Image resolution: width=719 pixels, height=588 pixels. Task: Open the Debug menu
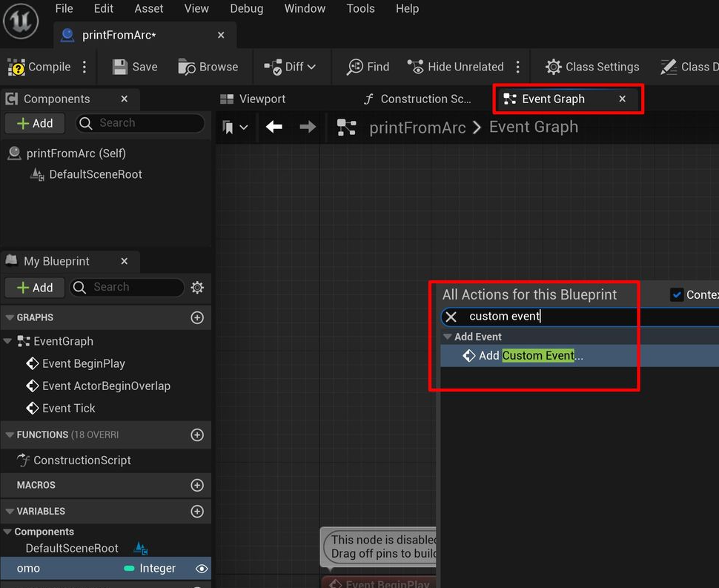246,9
